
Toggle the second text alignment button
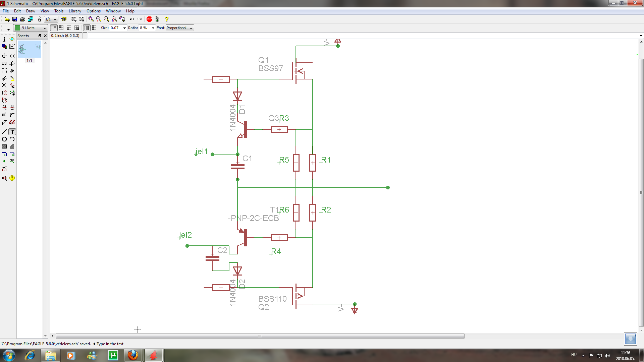coord(61,28)
